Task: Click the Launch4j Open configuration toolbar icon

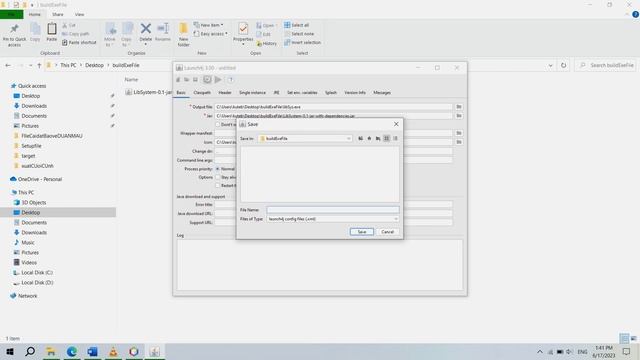Action: click(187, 80)
